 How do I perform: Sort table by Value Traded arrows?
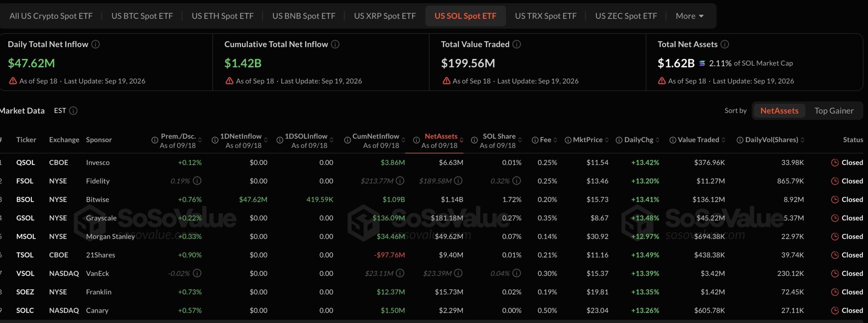724,140
